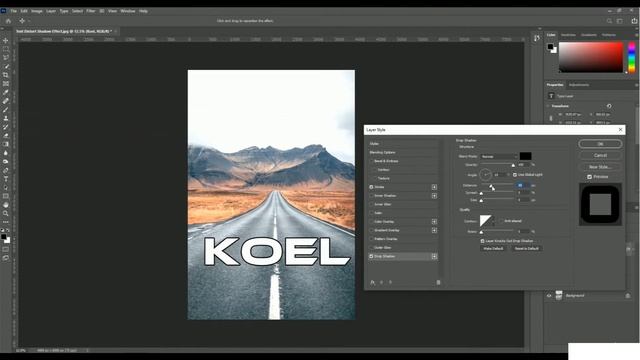Open the black shadow color swatch
Screen dimensions: 640x360
tap(525, 156)
